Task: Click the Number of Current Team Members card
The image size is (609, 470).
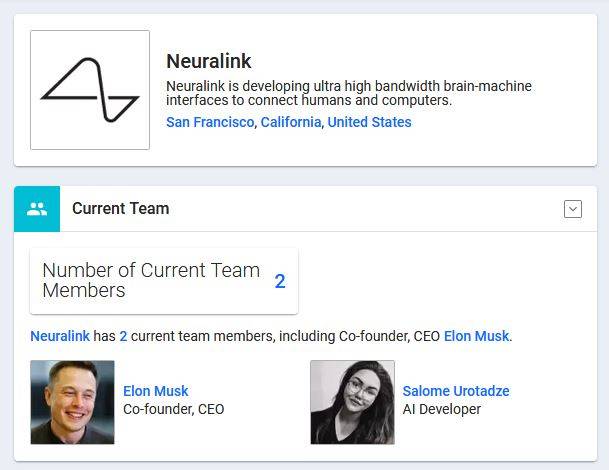Action: pos(164,281)
